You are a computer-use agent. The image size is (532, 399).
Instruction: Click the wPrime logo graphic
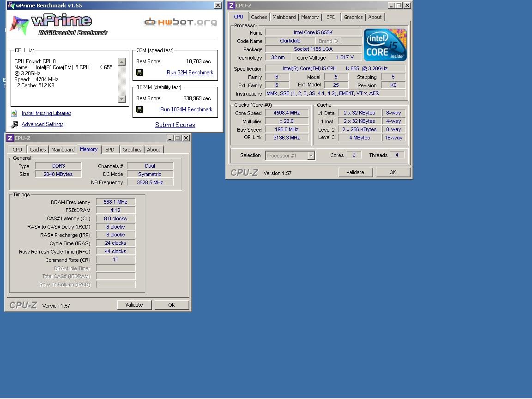click(60, 25)
